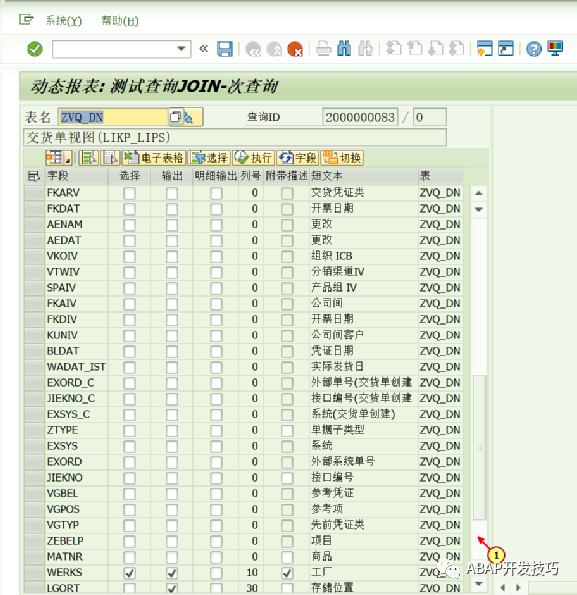Image resolution: width=577 pixels, height=595 pixels.
Task: Click the Create New Session icon
Action: 484,49
